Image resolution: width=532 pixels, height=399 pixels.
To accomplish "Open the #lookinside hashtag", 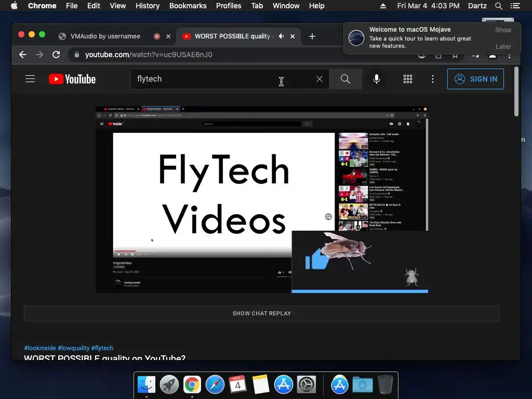I will point(40,348).
